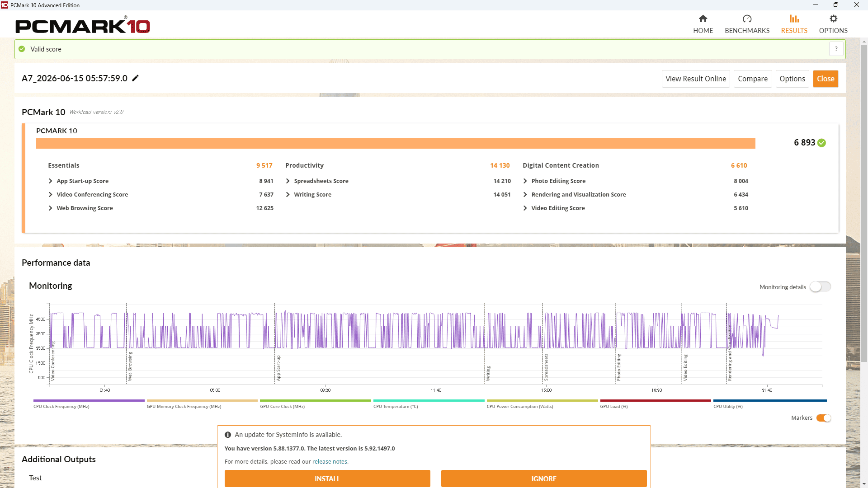
Task: Select GPU Load legend color bar
Action: (656, 400)
